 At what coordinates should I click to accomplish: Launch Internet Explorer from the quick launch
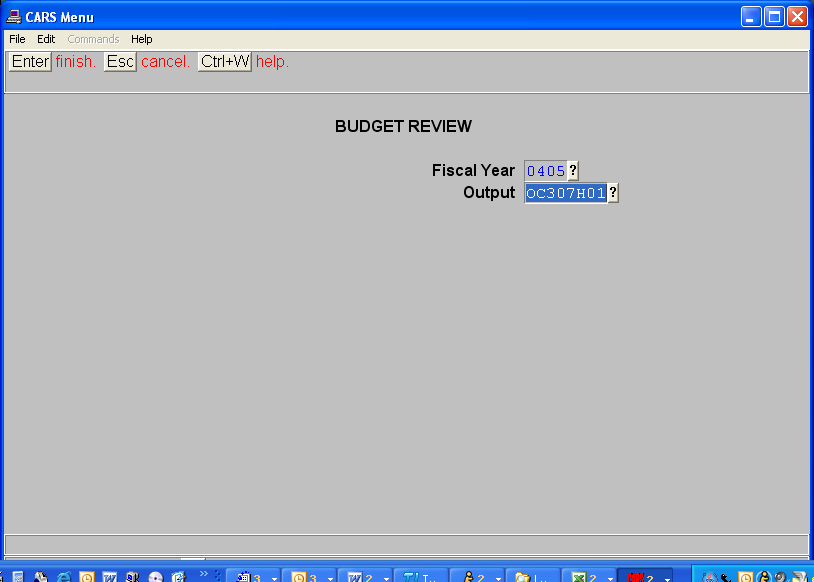[64, 577]
